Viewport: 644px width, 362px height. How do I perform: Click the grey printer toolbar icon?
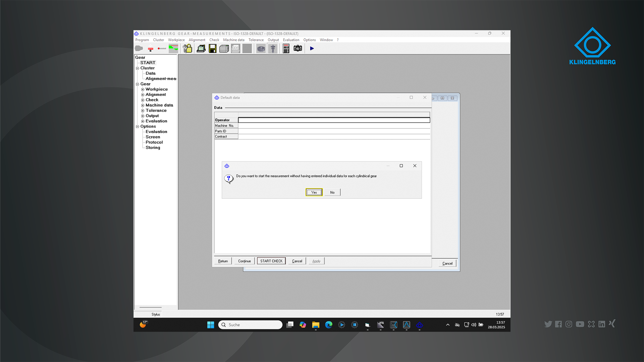click(x=224, y=49)
